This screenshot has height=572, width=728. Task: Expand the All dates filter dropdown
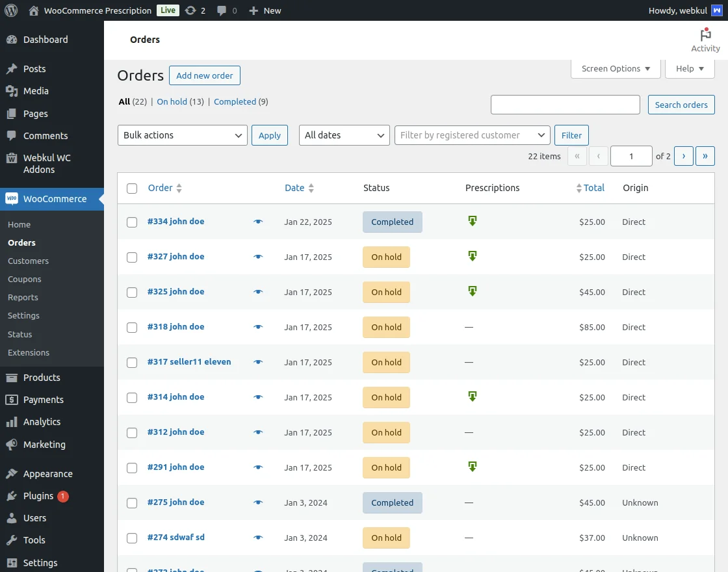click(x=344, y=135)
